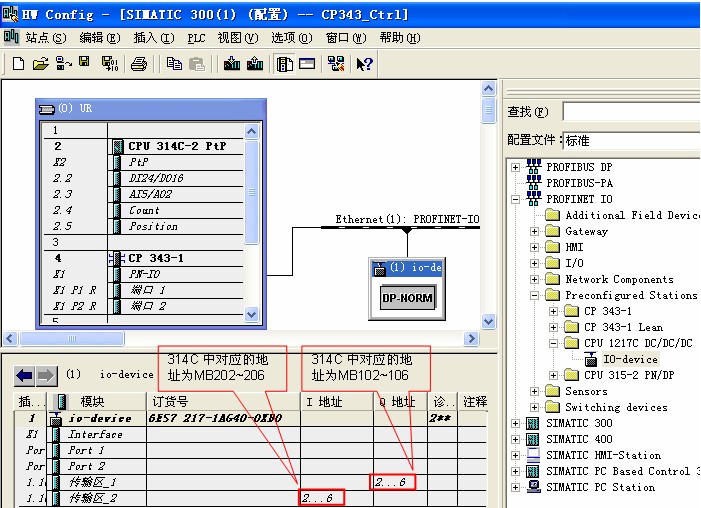Screen dimensions: 701x508
Task: Open the 站点(S) menu
Action: pos(46,38)
